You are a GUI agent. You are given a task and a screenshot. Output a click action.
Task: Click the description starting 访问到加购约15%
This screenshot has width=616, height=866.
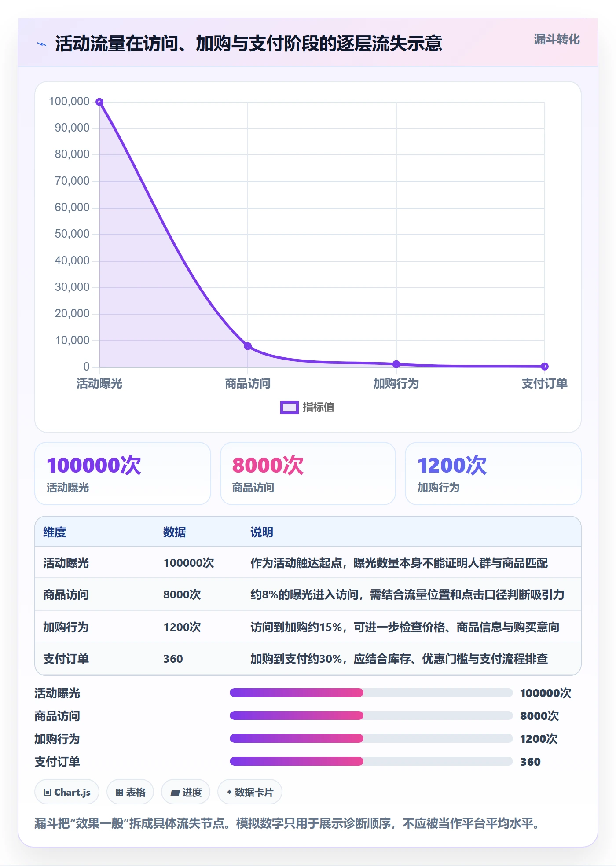(405, 627)
